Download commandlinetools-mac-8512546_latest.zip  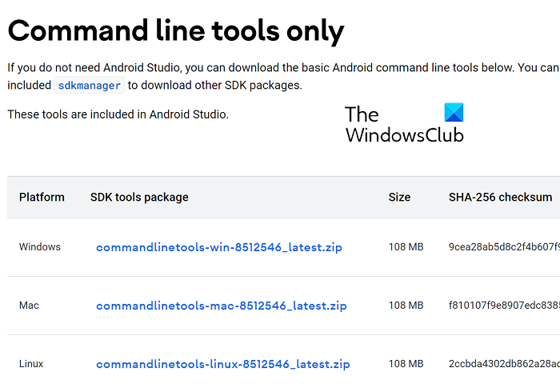click(221, 306)
